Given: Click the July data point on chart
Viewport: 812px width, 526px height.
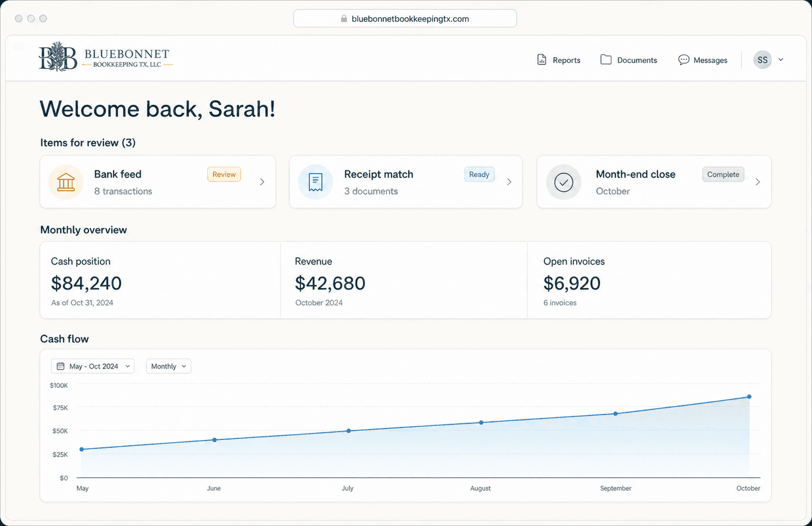Looking at the screenshot, I should (349, 431).
